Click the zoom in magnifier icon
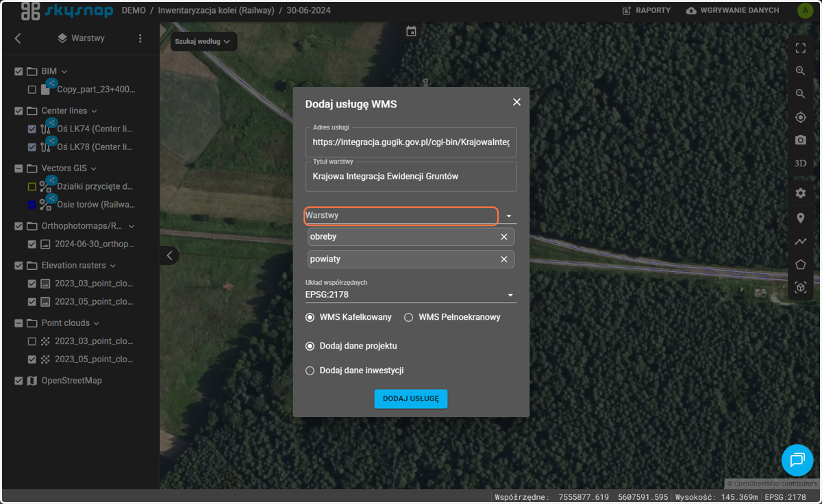 (x=800, y=71)
